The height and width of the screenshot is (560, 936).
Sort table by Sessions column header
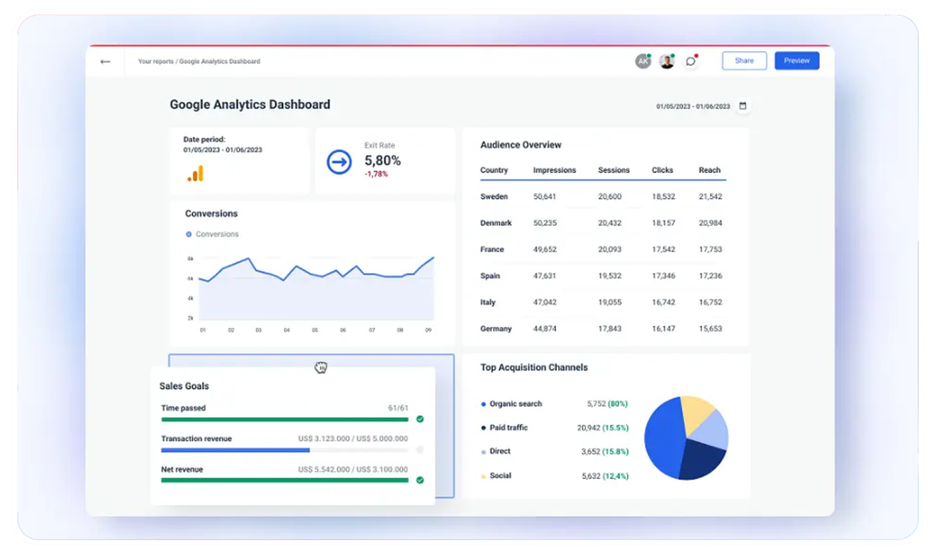point(613,170)
